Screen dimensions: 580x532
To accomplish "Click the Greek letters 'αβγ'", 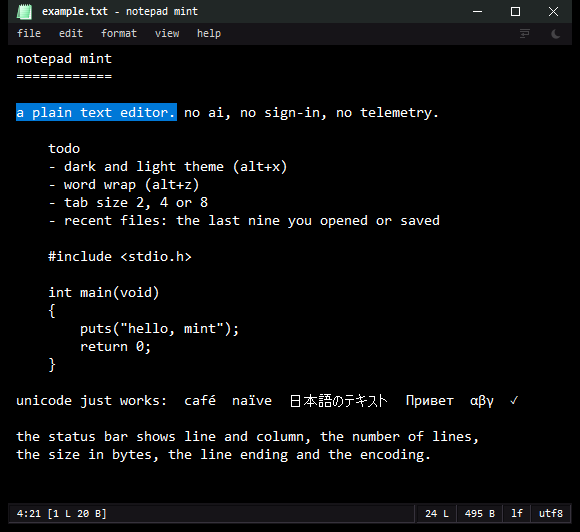I will [482, 401].
